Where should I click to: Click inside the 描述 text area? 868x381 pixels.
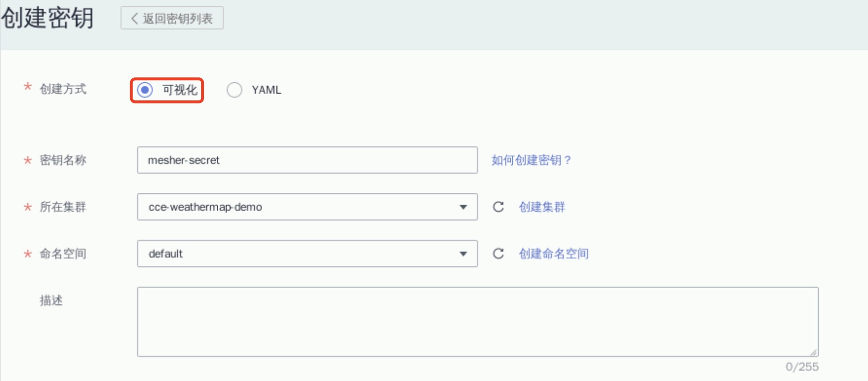477,321
